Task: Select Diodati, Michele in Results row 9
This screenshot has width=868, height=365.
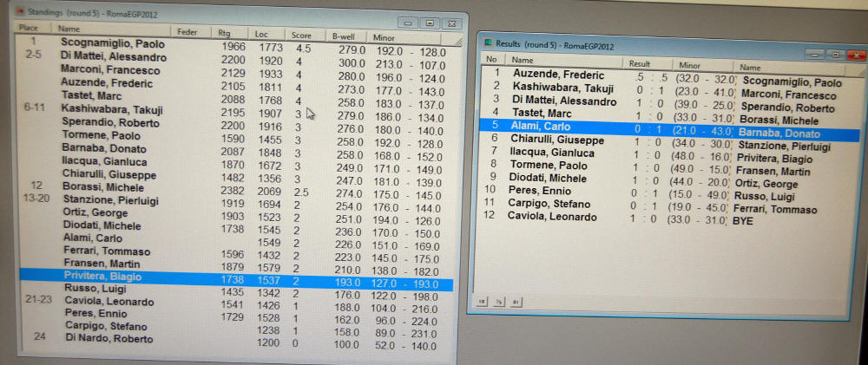Action: [x=548, y=178]
